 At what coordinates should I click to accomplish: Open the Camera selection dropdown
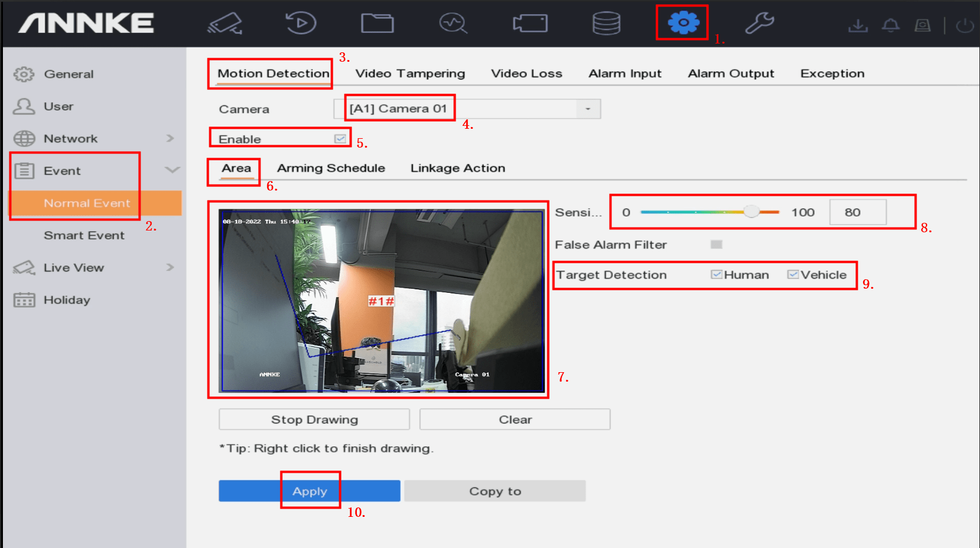(588, 109)
